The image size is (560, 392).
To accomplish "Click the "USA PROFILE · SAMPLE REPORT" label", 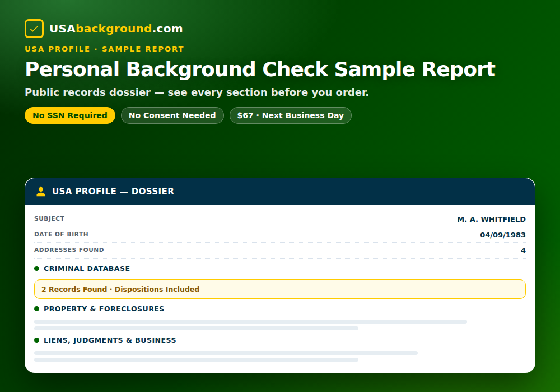I will pyautogui.click(x=104, y=49).
